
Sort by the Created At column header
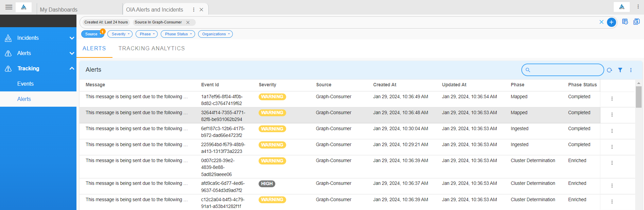click(x=385, y=85)
